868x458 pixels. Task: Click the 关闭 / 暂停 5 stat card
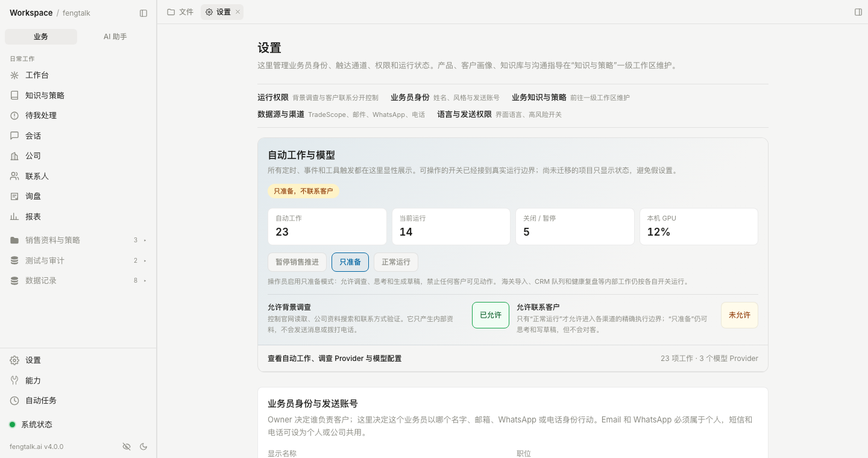pos(575,227)
